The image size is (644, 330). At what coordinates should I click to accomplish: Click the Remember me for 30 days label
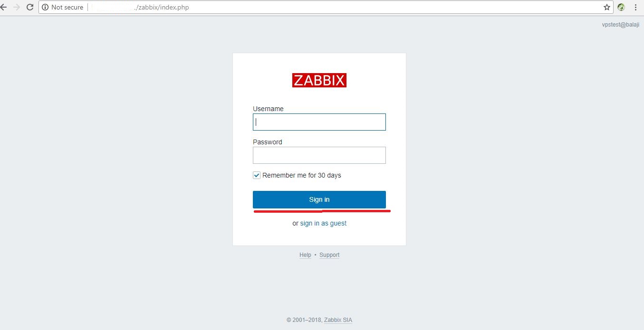[x=302, y=175]
